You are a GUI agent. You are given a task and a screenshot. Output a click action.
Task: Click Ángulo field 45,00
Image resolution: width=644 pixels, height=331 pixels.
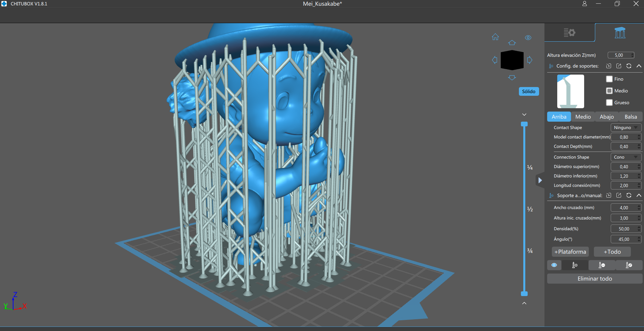(x=626, y=239)
